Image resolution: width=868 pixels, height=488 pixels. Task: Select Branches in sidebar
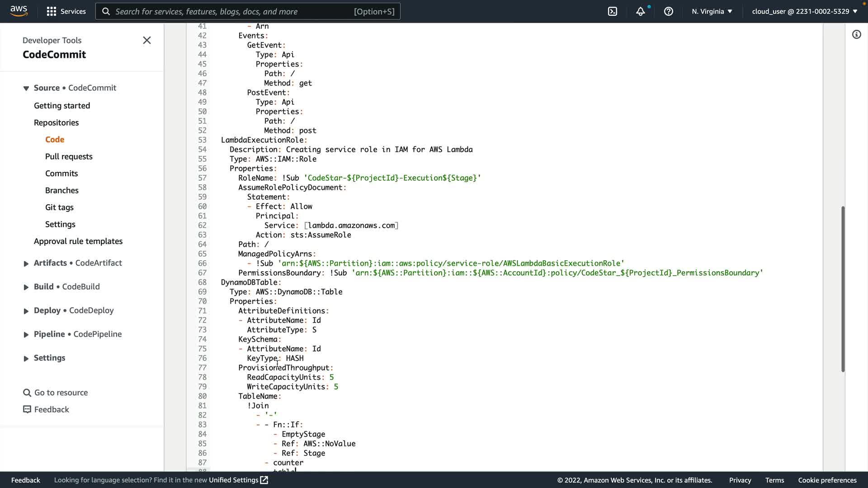pyautogui.click(x=62, y=190)
